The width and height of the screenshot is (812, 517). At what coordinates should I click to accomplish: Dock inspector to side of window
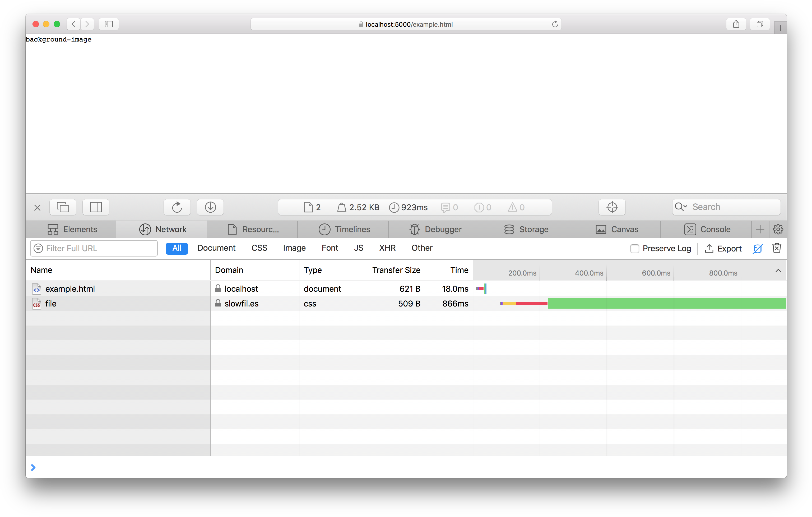(96, 207)
